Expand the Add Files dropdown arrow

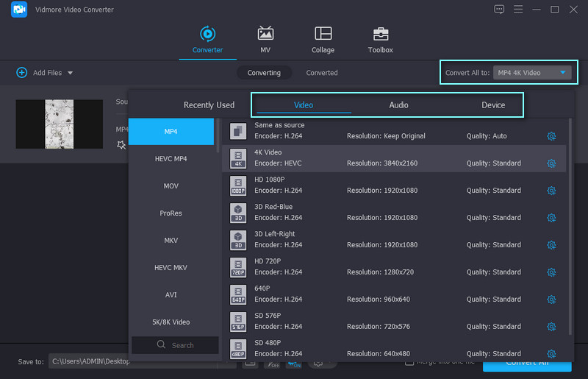coord(71,73)
